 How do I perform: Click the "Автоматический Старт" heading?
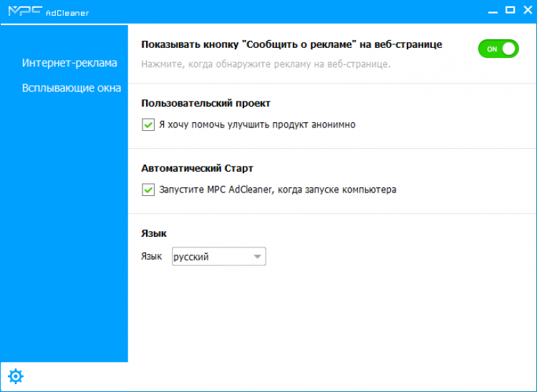198,168
